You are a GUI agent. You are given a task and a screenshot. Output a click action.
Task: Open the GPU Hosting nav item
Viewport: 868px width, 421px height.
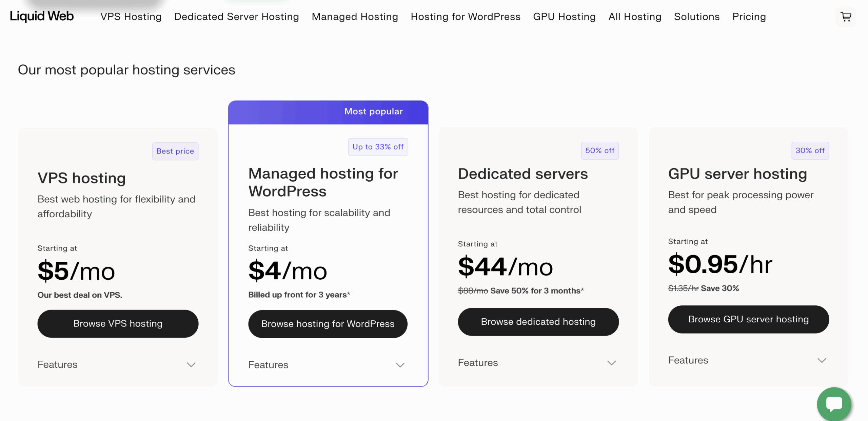[x=564, y=17]
